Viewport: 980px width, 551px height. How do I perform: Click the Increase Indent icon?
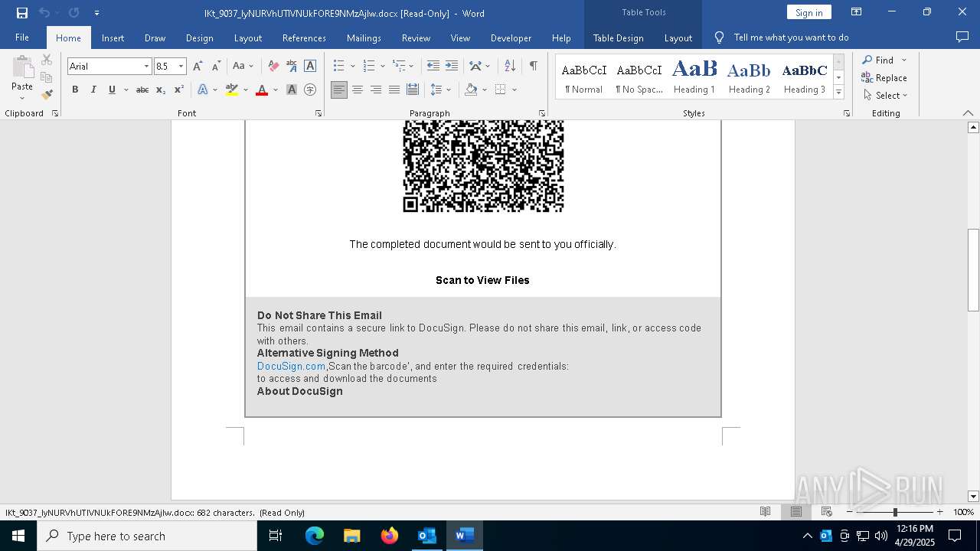click(452, 67)
